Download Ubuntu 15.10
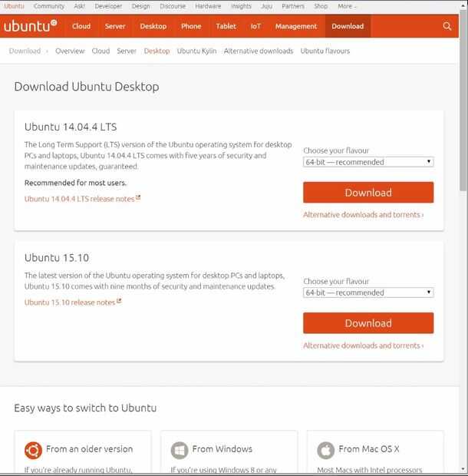This screenshot has width=468, height=476. 368,323
